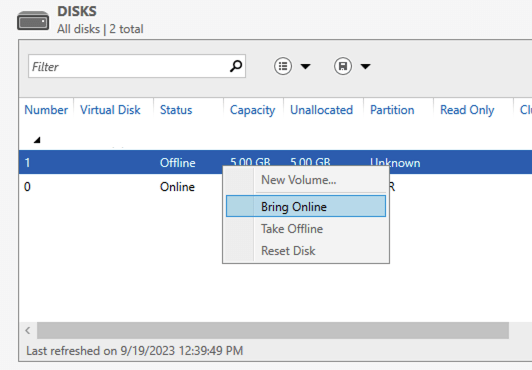This screenshot has width=532, height=370.
Task: Click 'All disks | 2 total' subtitle
Action: tap(100, 29)
